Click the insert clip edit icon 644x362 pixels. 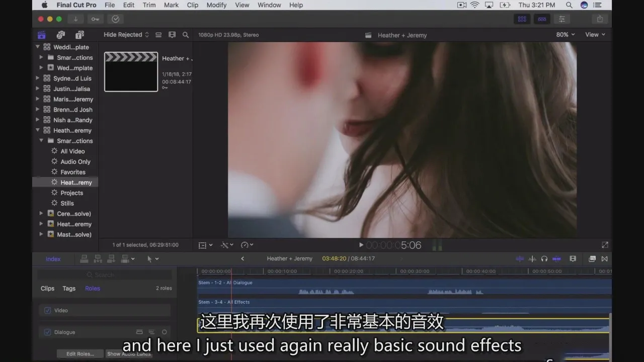tap(98, 258)
